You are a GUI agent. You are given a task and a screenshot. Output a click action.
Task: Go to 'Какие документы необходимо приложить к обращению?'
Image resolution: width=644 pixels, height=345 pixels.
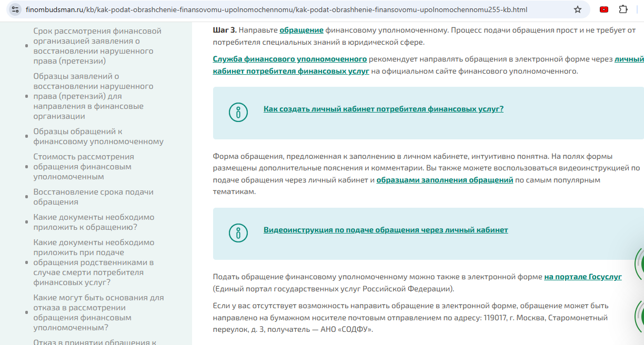(94, 222)
